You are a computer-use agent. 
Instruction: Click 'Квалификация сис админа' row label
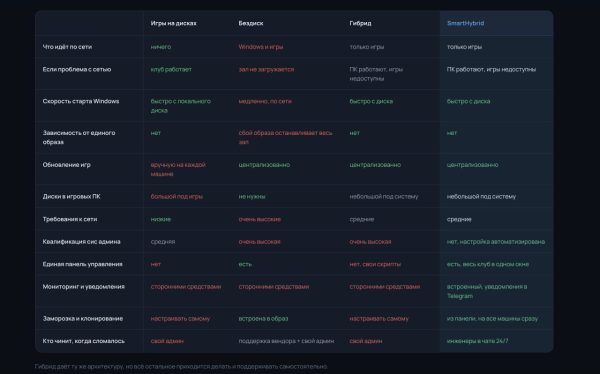click(x=82, y=242)
